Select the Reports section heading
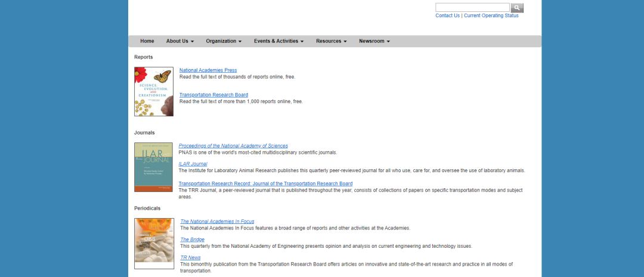 coord(143,57)
